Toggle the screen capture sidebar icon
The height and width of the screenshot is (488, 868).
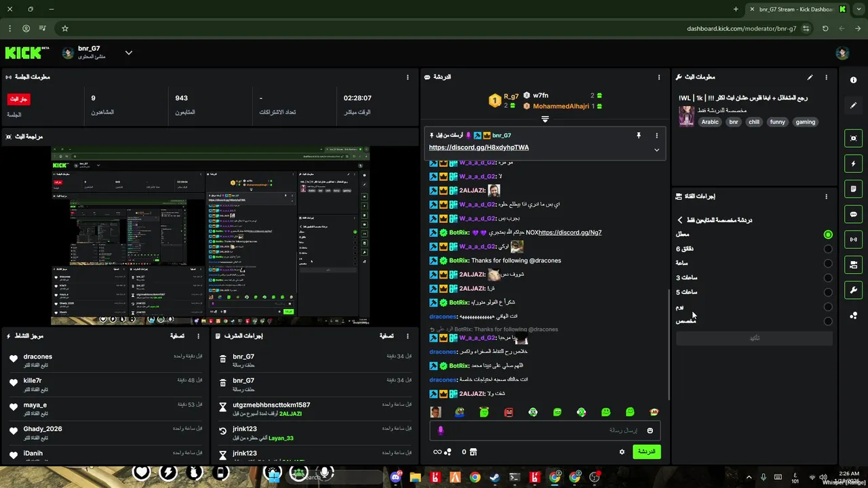coord(853,138)
